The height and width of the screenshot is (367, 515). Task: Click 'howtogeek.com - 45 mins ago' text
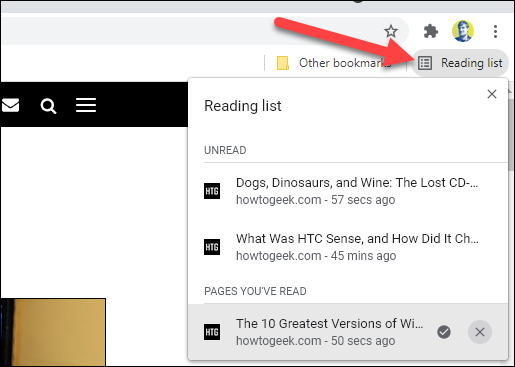click(x=316, y=256)
